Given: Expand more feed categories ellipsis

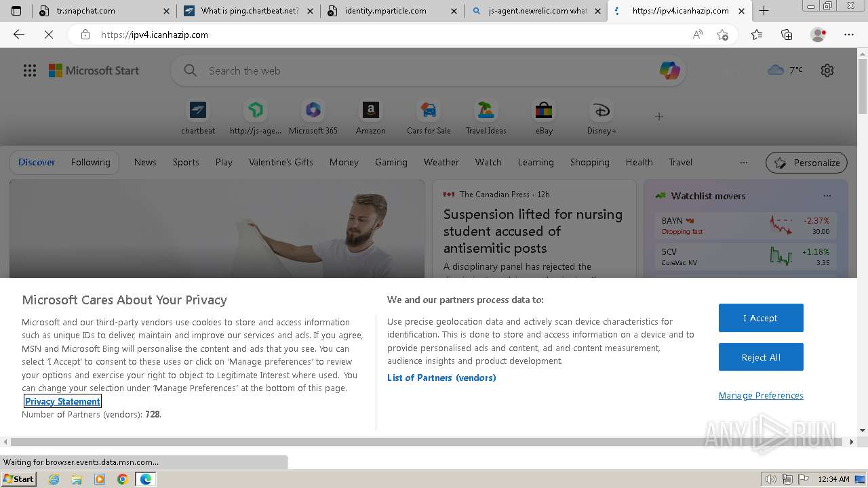Looking at the screenshot, I should (744, 163).
